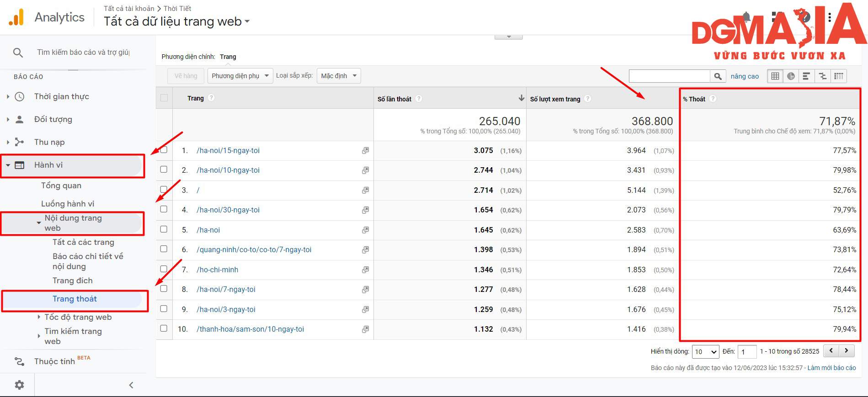This screenshot has height=397, width=868.
Task: Switch to the pie chart percentage view
Action: [x=791, y=76]
